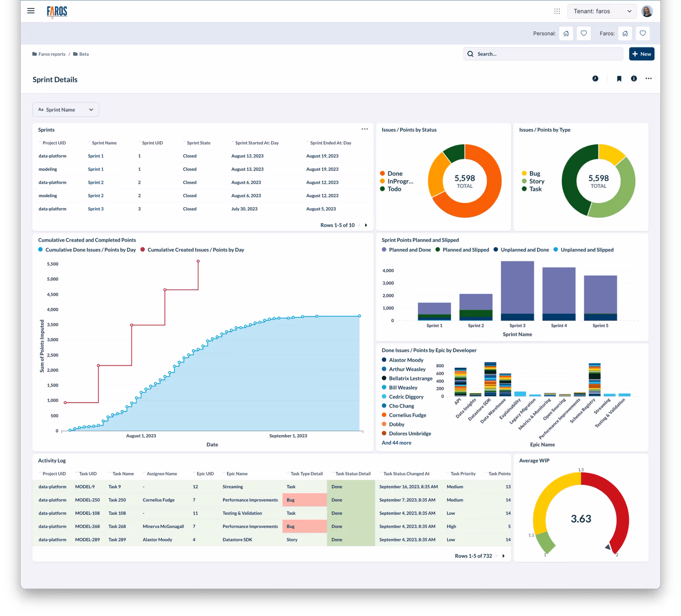Open Sprints card three-dot menu
This screenshot has width=681, height=616.
[365, 129]
